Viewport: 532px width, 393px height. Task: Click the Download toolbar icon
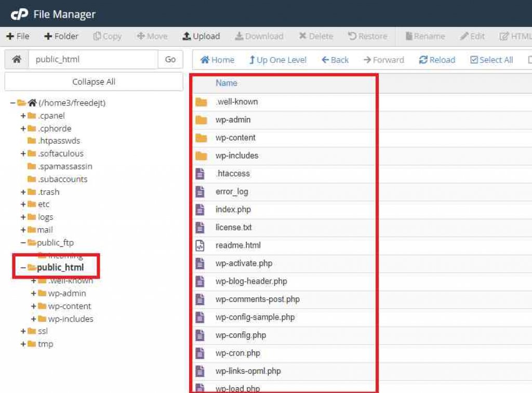pos(259,36)
